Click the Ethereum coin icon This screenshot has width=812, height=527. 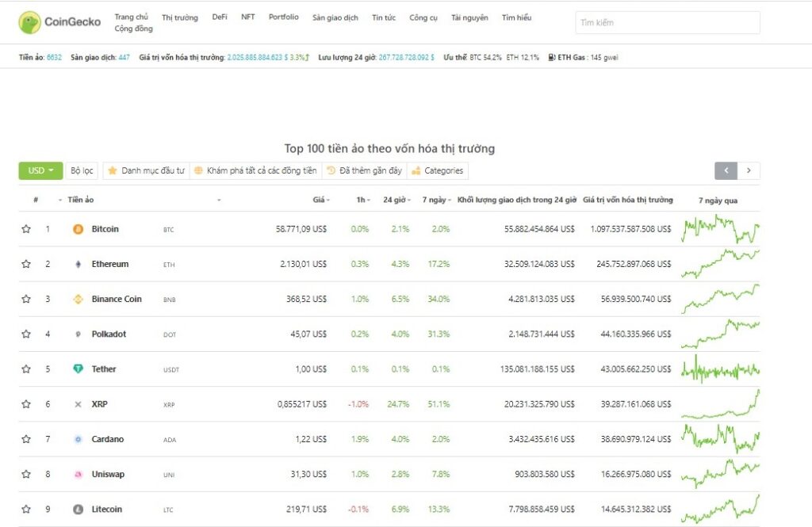(79, 264)
